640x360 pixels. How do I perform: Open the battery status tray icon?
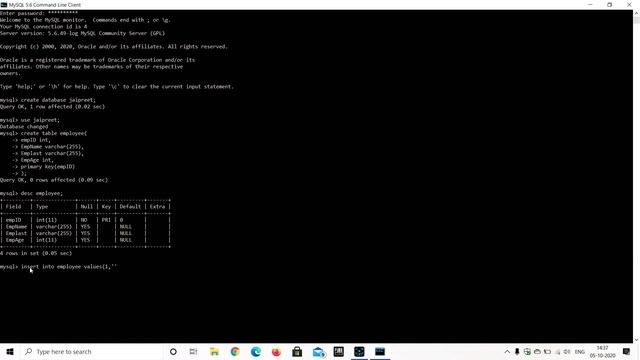pos(547,351)
